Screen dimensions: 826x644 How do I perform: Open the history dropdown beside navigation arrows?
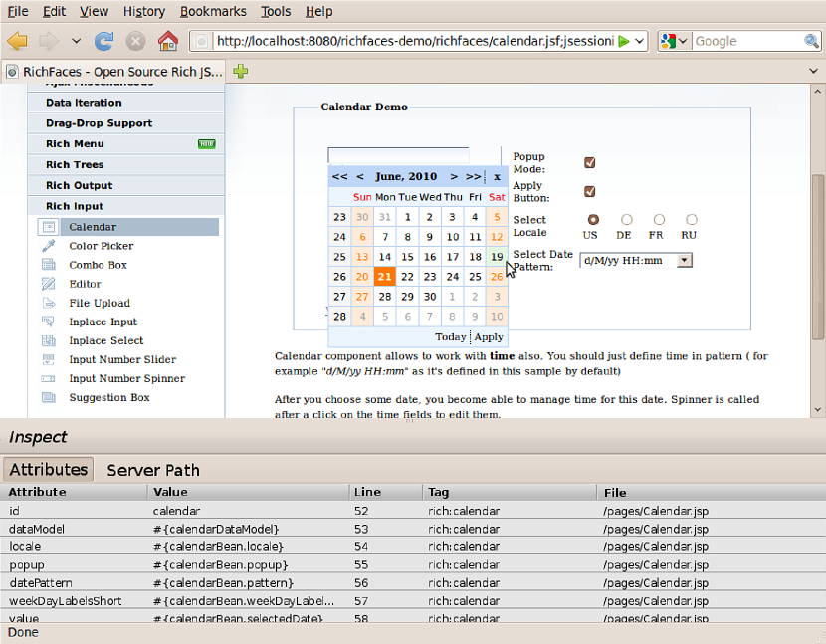tap(76, 41)
